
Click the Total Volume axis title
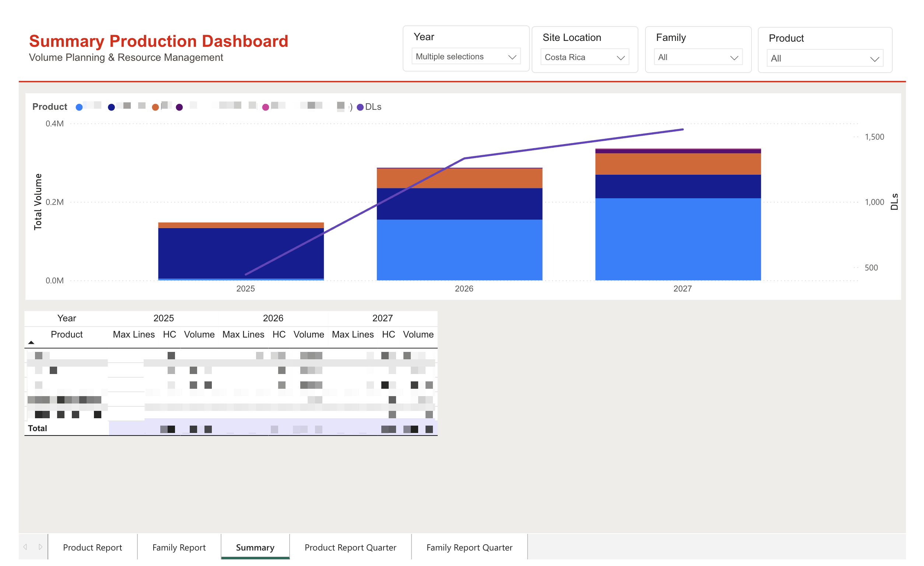tap(38, 202)
